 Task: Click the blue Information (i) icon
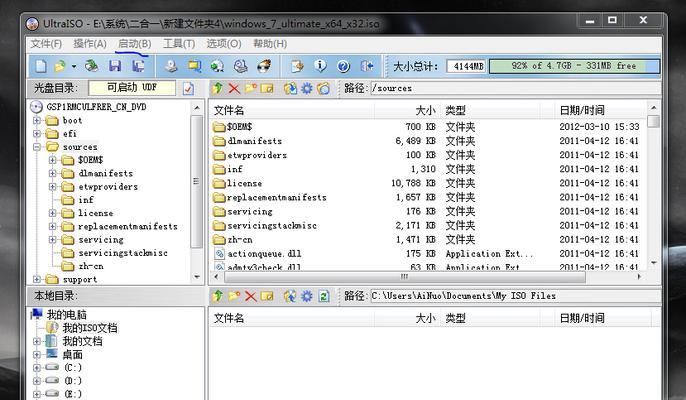tap(320, 66)
